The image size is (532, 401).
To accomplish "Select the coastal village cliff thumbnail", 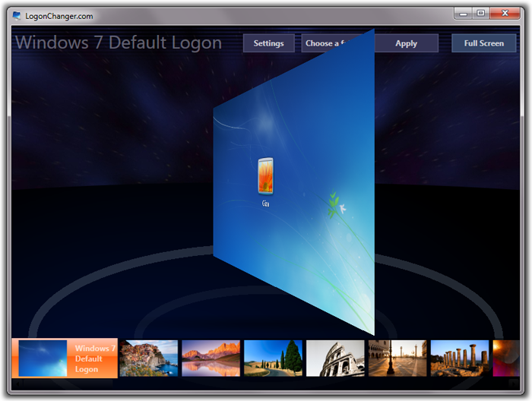I will click(x=149, y=358).
